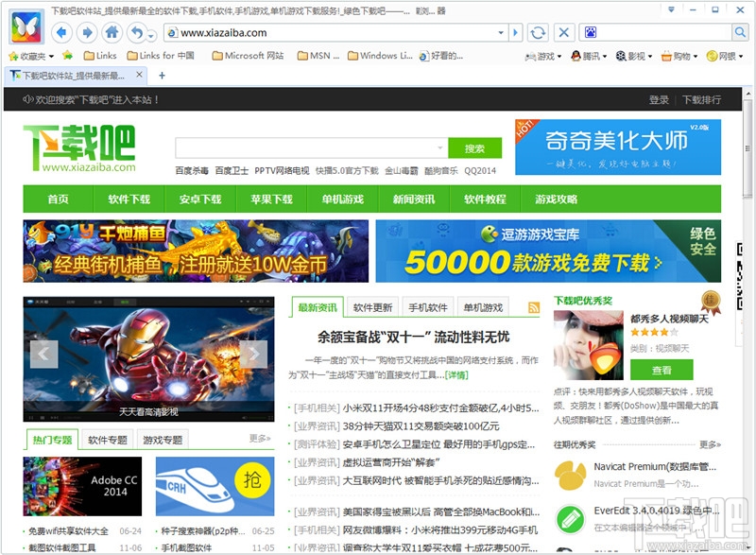Open the Adobe CC 2014 thumbnail
Screen dimensions: 756x555
(x=82, y=487)
